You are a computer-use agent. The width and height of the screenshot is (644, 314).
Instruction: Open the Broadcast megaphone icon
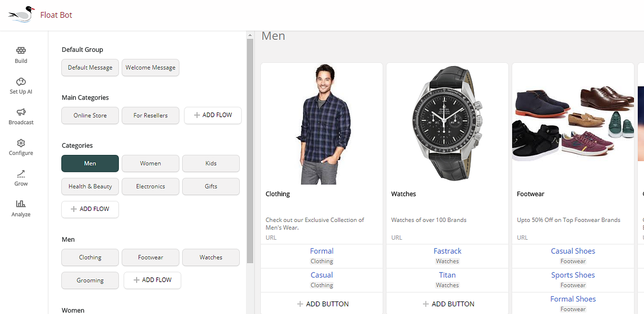coord(21,112)
